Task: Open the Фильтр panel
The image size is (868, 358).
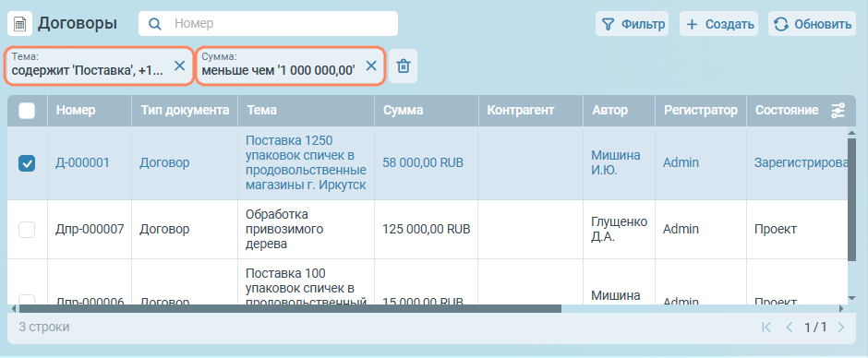Action: coord(633,24)
